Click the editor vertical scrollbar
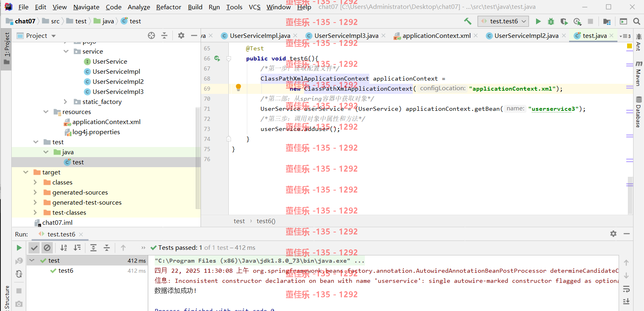 click(x=630, y=195)
